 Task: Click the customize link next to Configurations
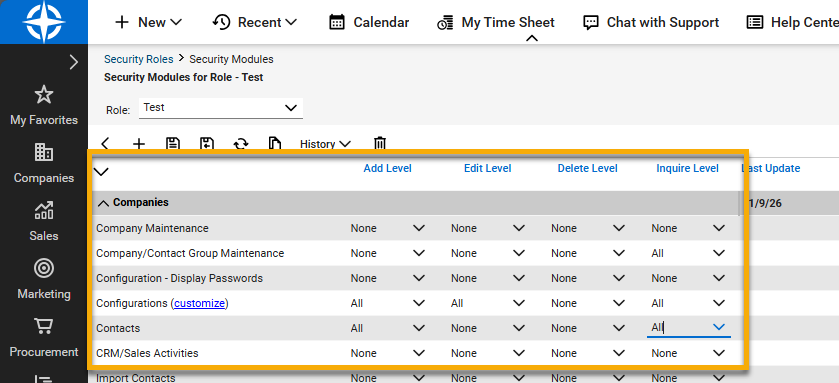coord(200,303)
